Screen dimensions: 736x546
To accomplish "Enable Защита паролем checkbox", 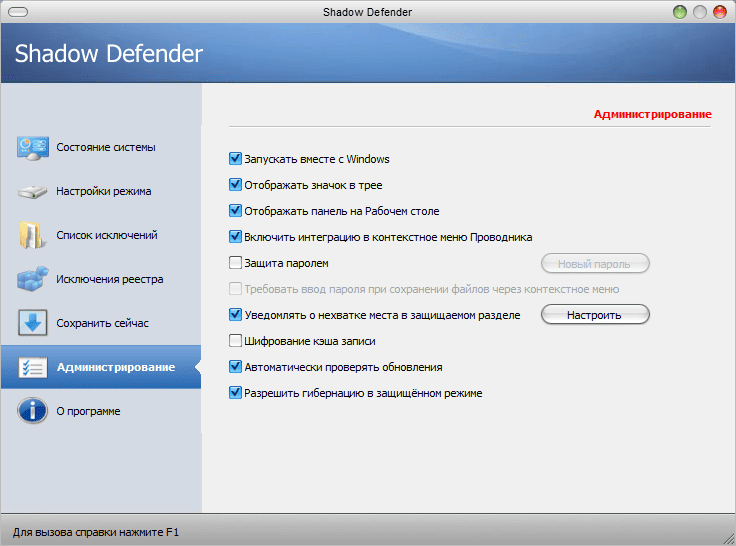I will [235, 262].
